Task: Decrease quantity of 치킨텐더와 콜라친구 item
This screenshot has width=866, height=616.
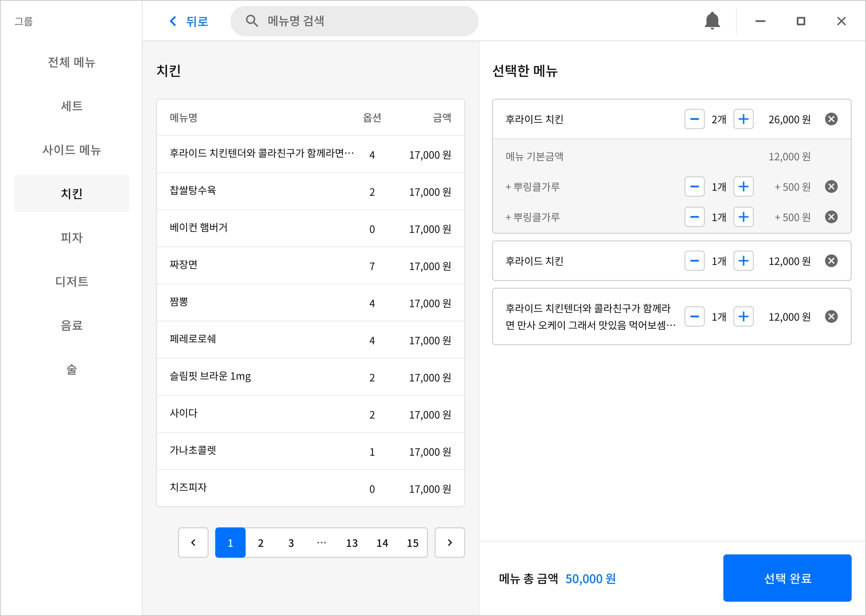Action: (694, 316)
